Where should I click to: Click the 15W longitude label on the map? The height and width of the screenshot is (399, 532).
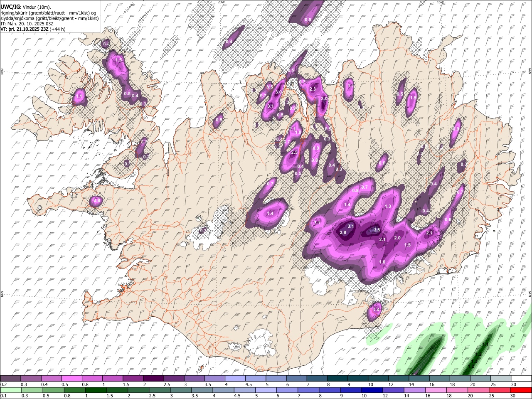click(x=440, y=2)
